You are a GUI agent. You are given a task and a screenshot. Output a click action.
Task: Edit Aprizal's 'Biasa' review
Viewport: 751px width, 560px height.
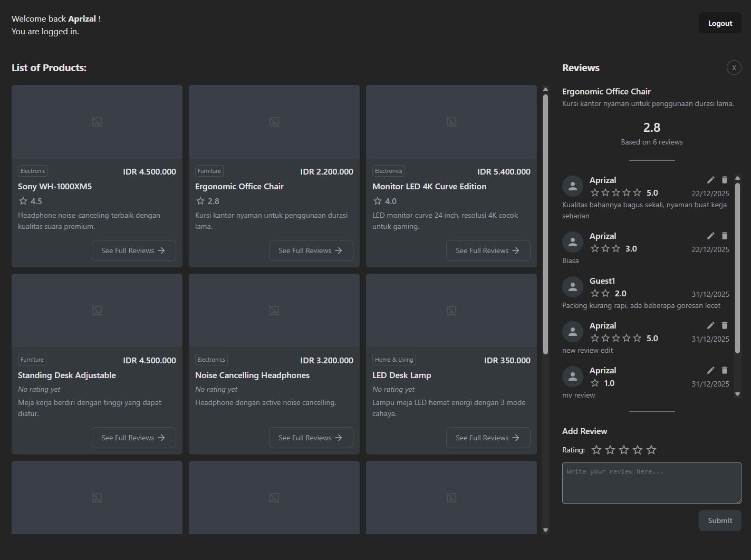[711, 236]
